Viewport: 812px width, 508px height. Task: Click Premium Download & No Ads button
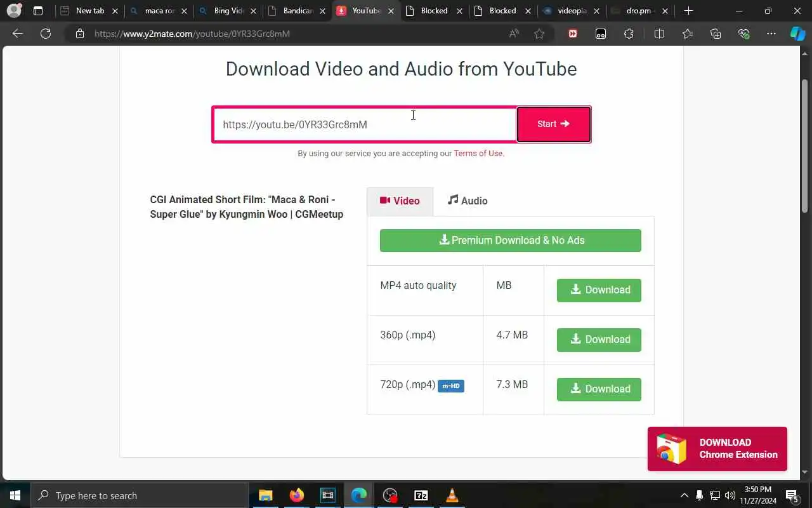[511, 240]
